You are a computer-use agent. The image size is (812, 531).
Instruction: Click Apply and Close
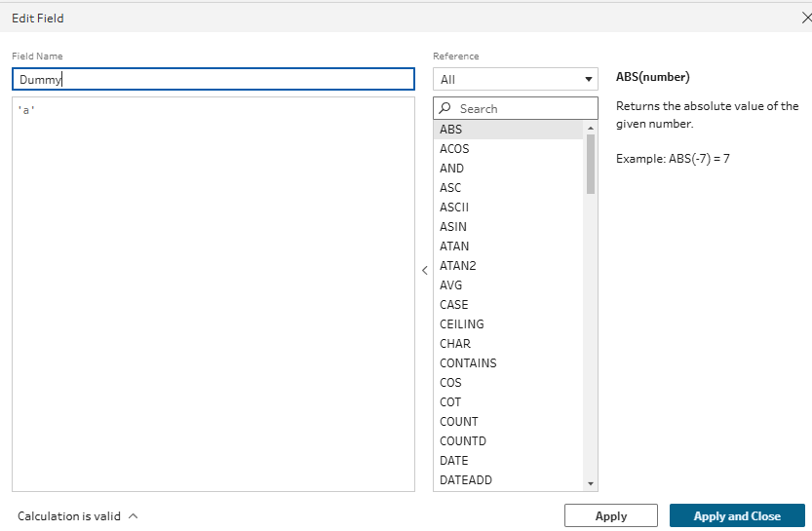[737, 516]
